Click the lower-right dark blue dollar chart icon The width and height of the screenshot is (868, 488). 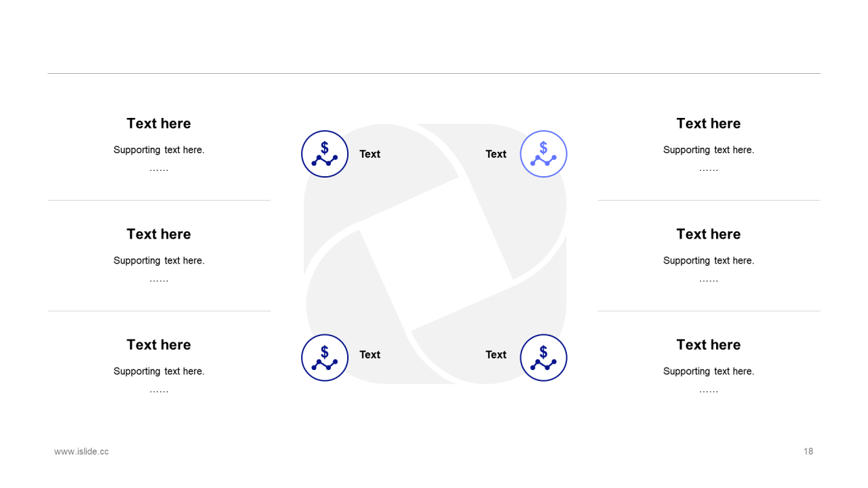coord(543,358)
